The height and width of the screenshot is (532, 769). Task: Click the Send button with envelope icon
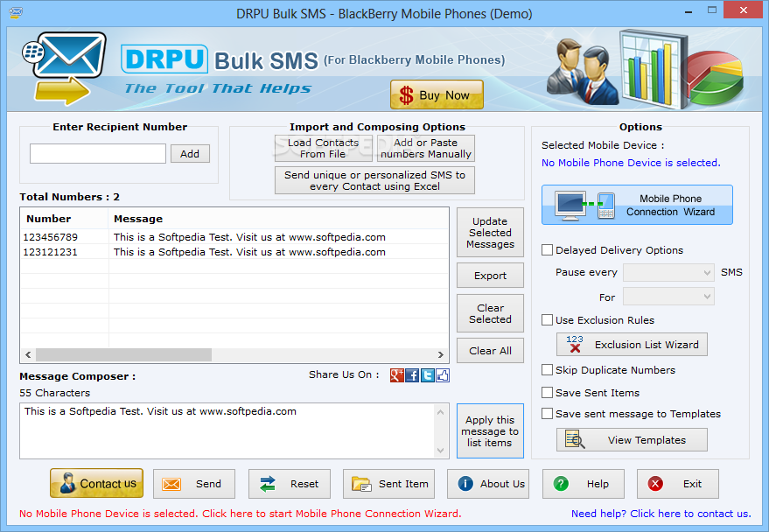point(193,484)
